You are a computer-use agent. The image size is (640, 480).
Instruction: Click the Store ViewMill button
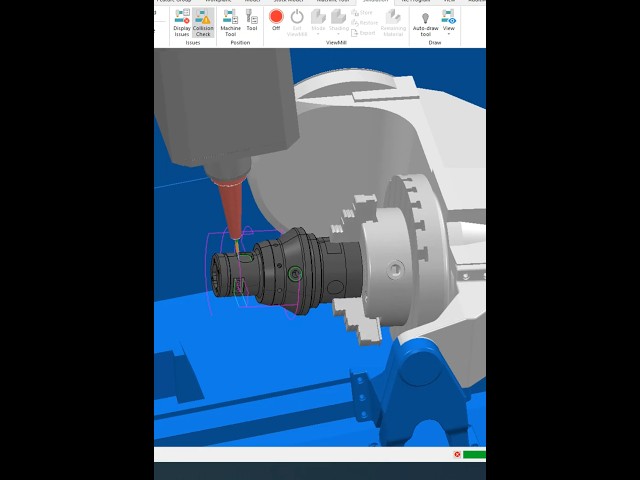click(x=362, y=13)
